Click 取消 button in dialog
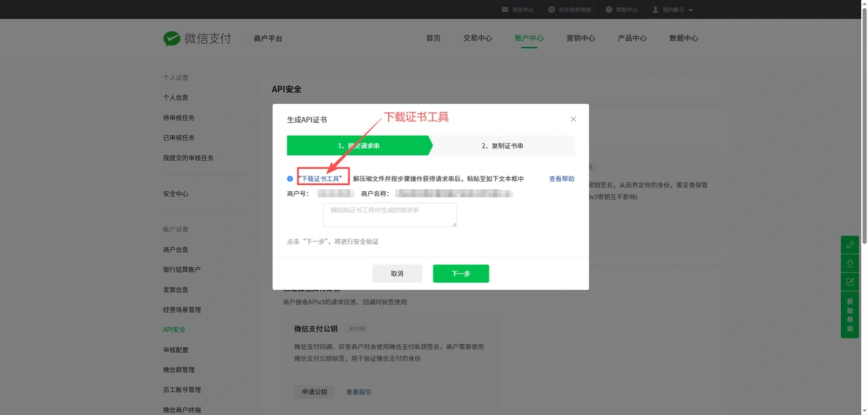Viewport: 868px width, 415px height. point(397,273)
